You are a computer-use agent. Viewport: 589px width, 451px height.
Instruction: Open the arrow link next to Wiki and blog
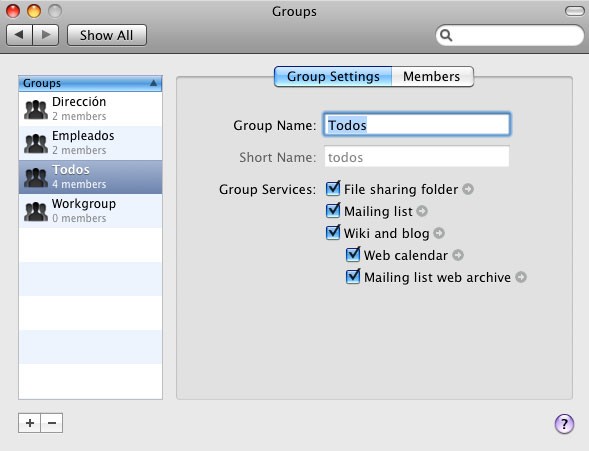click(439, 233)
